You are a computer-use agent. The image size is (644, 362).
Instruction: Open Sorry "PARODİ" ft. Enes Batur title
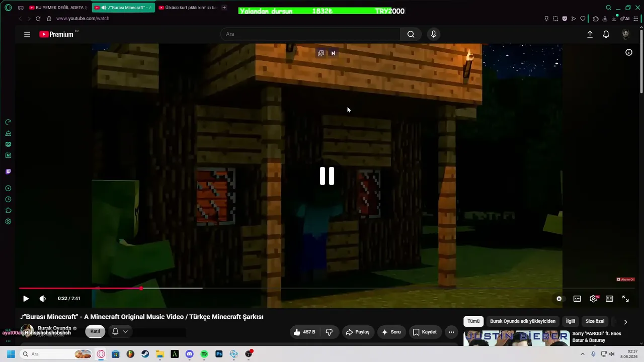coord(597,337)
